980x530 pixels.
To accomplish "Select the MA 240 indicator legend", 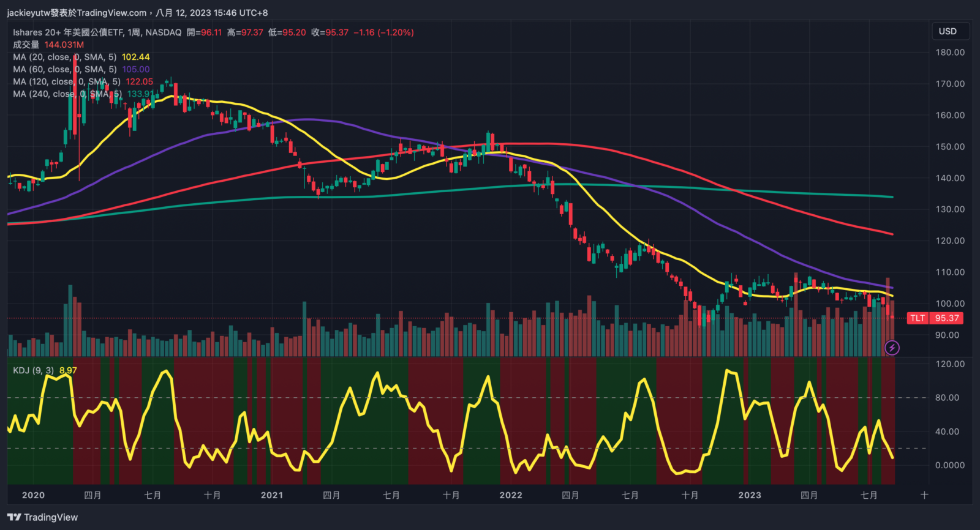I will tap(67, 94).
